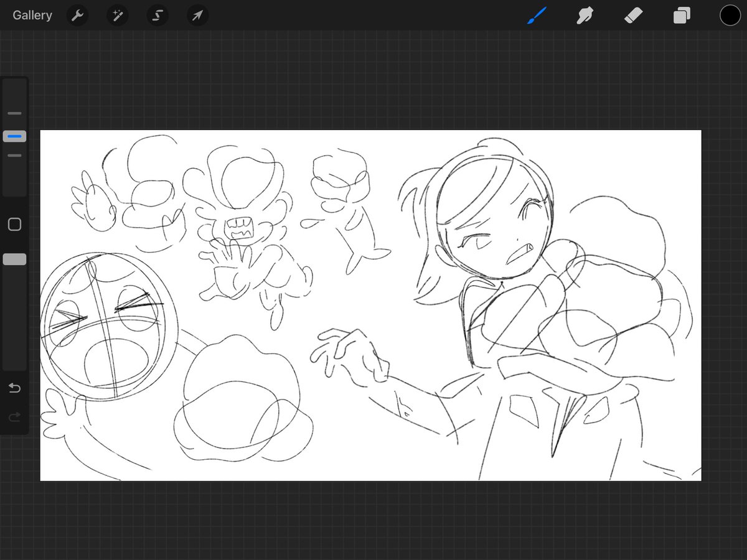Select the Eraser tool
Screen dimensions: 747x560
pos(633,16)
